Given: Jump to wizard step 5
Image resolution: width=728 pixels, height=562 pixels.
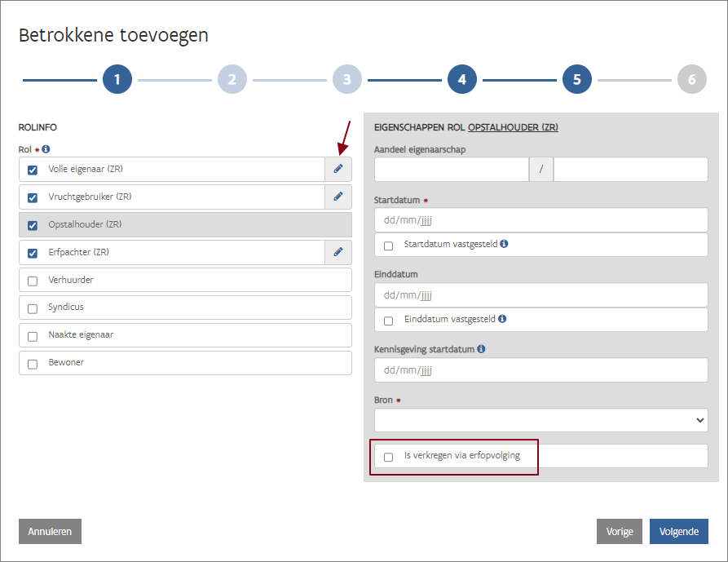Looking at the screenshot, I should 576,80.
